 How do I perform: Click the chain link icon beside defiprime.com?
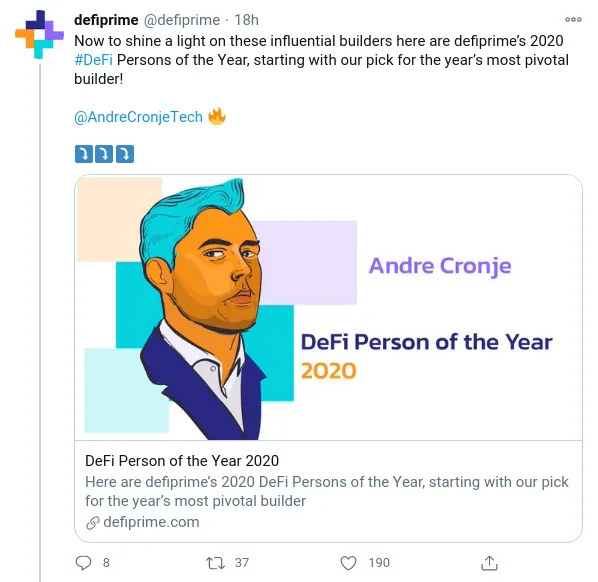click(x=93, y=523)
